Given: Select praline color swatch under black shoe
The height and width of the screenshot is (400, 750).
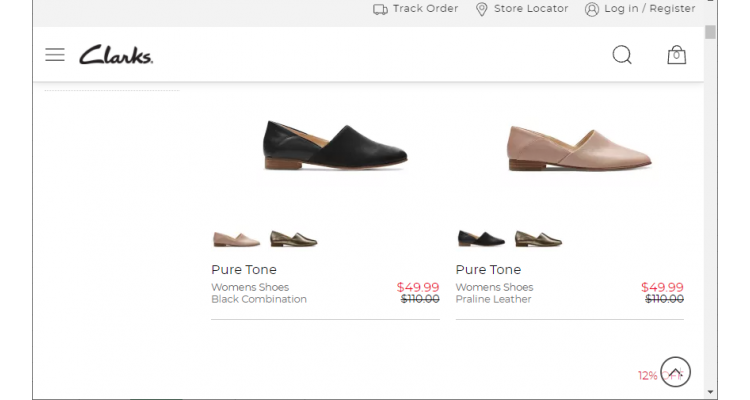Looking at the screenshot, I should click(236, 238).
